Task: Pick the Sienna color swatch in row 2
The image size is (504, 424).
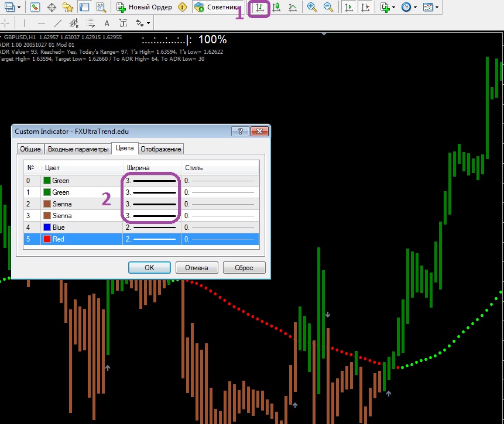Action: point(47,204)
